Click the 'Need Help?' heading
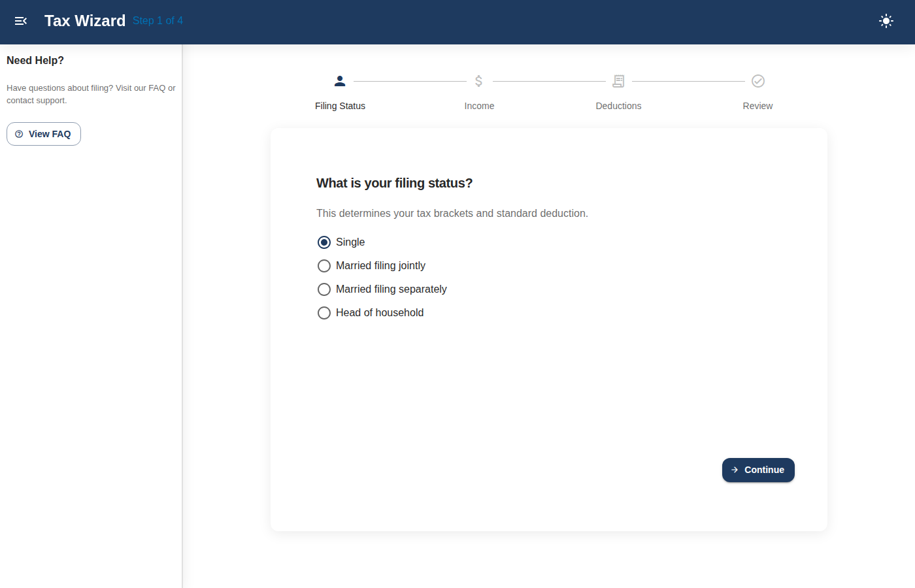This screenshot has width=915, height=588. coord(35,61)
